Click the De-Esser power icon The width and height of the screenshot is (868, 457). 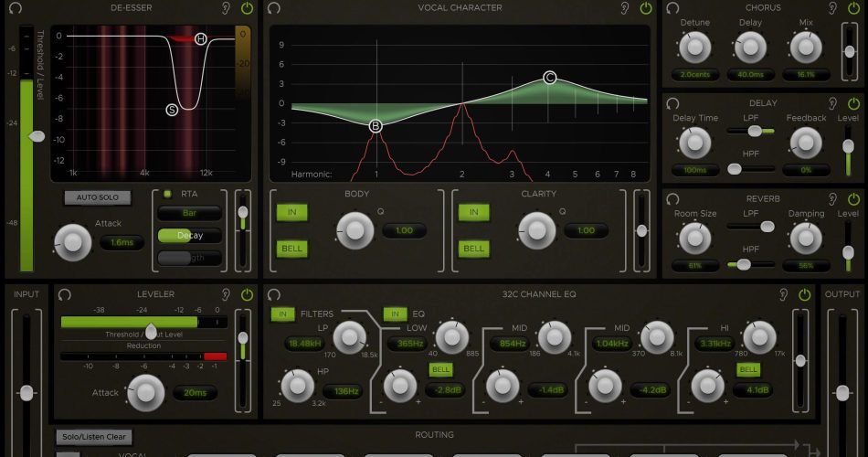click(x=247, y=8)
